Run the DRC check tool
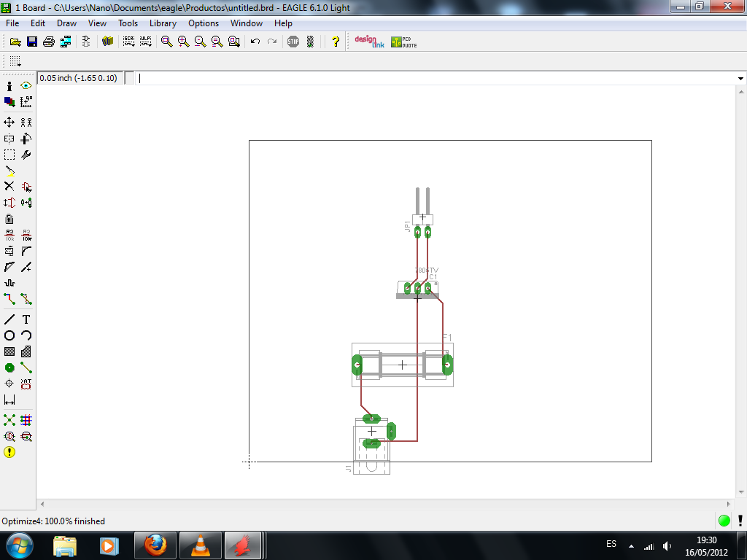The width and height of the screenshot is (747, 560). click(x=9, y=436)
